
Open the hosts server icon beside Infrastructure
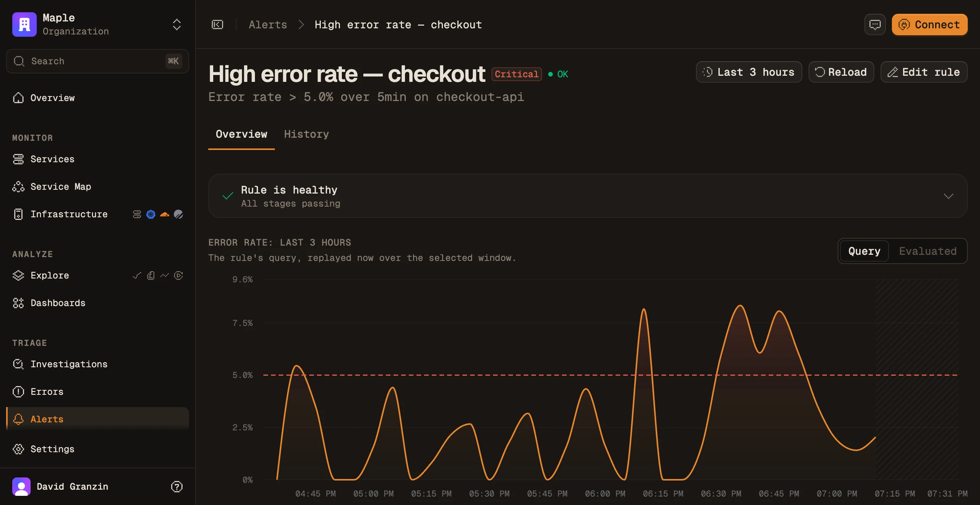coord(137,214)
